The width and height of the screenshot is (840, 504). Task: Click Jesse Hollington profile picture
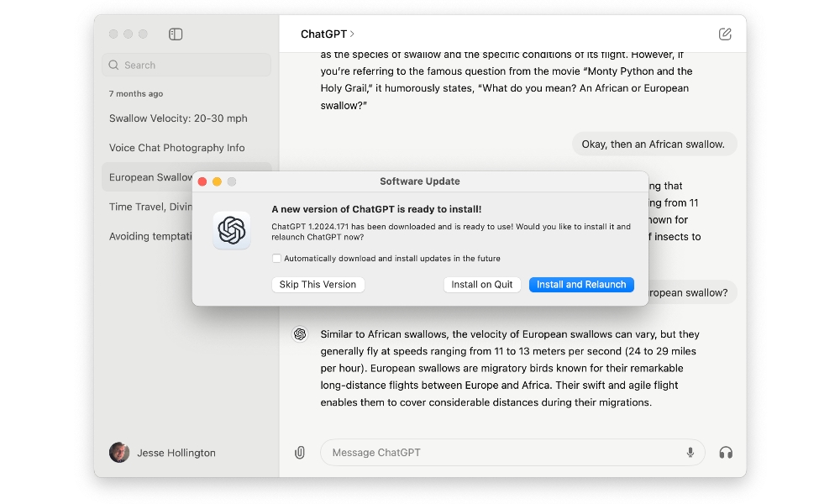(119, 453)
